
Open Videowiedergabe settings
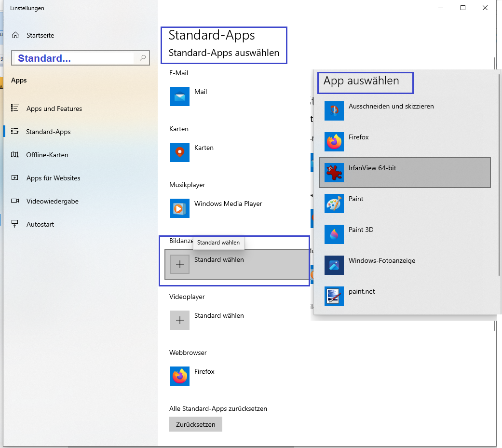click(x=81, y=201)
